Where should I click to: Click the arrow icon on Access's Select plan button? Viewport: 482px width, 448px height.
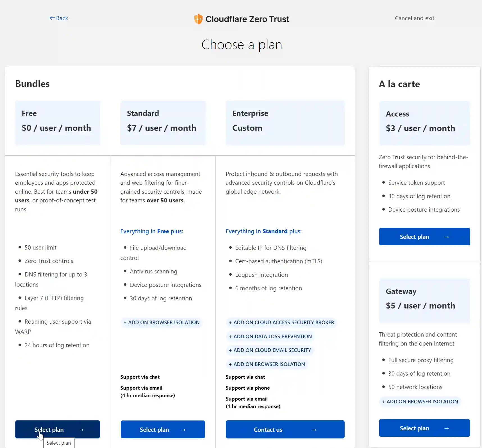tap(447, 236)
